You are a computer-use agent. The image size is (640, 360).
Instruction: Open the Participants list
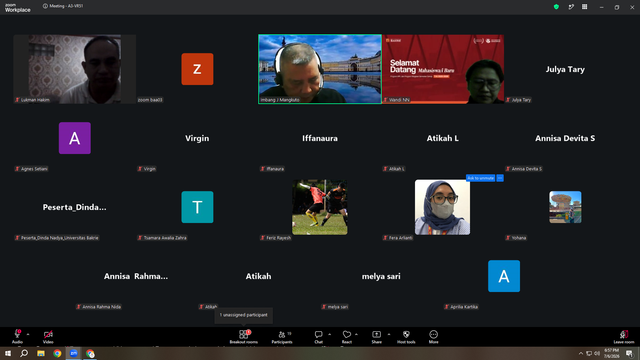tap(282, 337)
